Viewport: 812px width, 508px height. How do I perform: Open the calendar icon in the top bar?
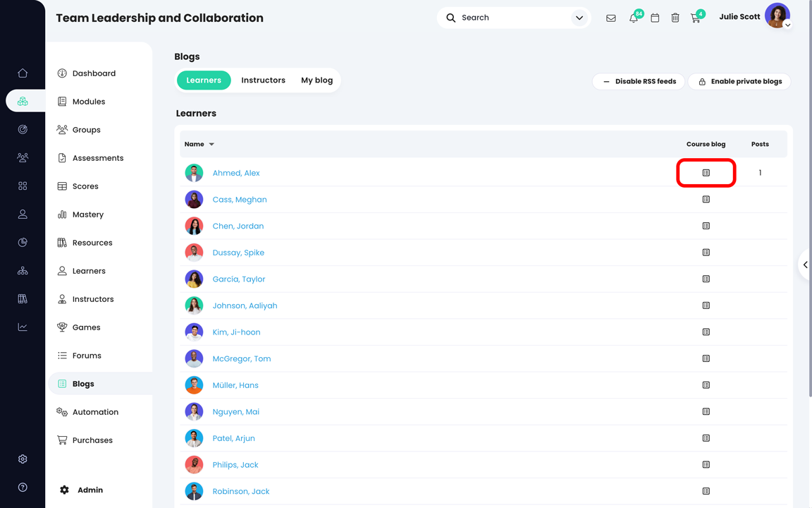pyautogui.click(x=655, y=18)
